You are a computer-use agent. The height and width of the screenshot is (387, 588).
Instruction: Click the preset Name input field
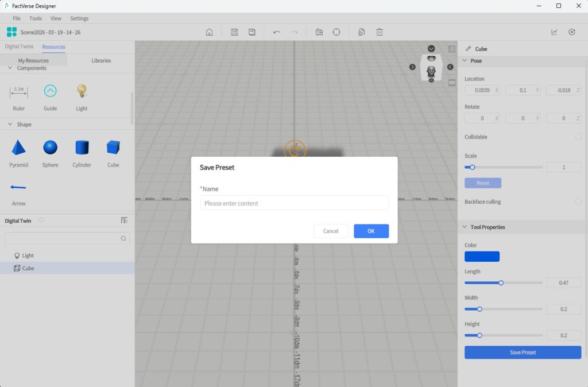[x=294, y=203]
